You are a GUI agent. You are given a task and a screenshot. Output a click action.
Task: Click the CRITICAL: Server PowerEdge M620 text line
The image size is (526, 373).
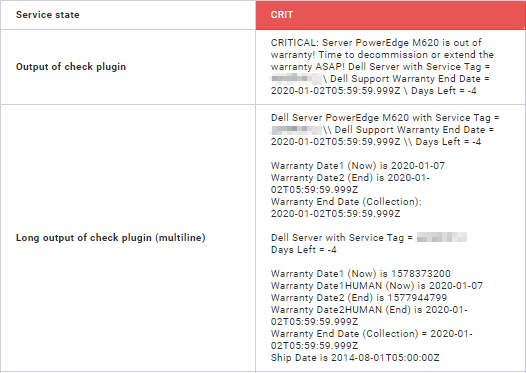(376, 43)
